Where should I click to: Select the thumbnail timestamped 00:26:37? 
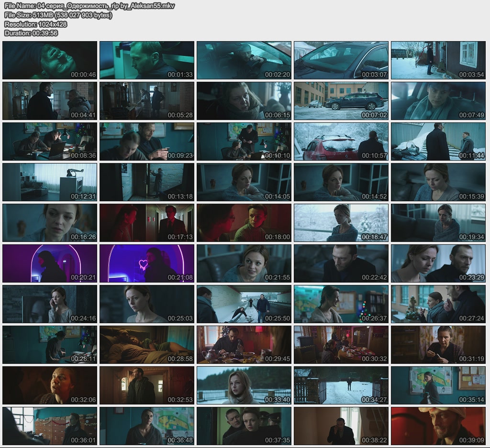pyautogui.click(x=341, y=304)
